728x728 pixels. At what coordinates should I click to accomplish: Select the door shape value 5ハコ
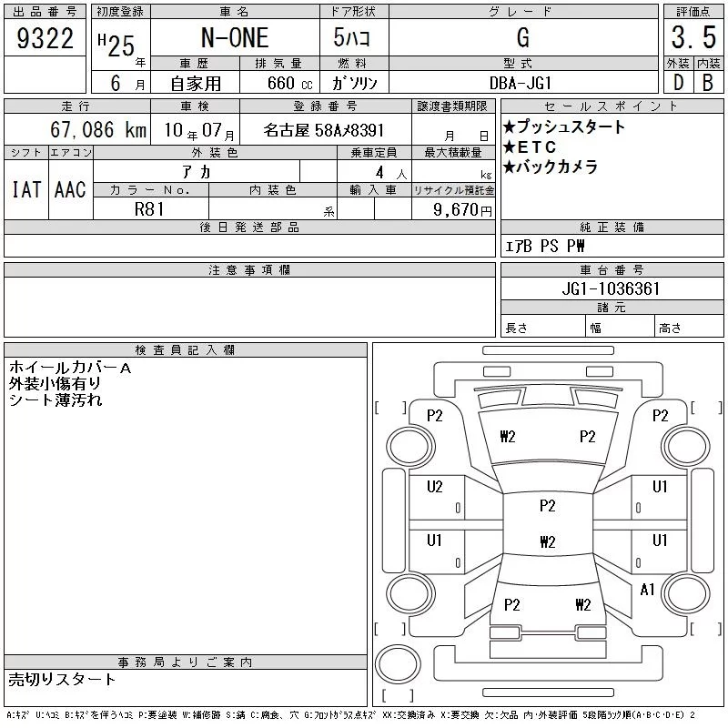coord(352,37)
